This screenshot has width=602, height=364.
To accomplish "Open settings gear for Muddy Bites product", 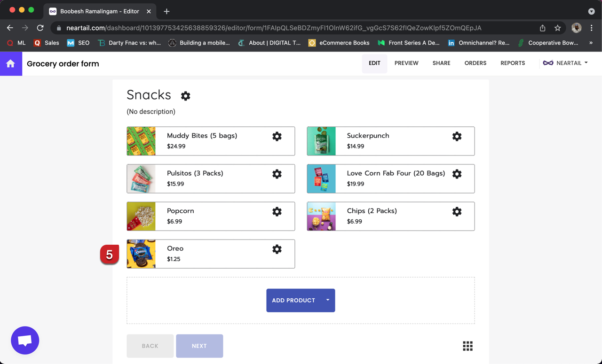I will coord(277,136).
